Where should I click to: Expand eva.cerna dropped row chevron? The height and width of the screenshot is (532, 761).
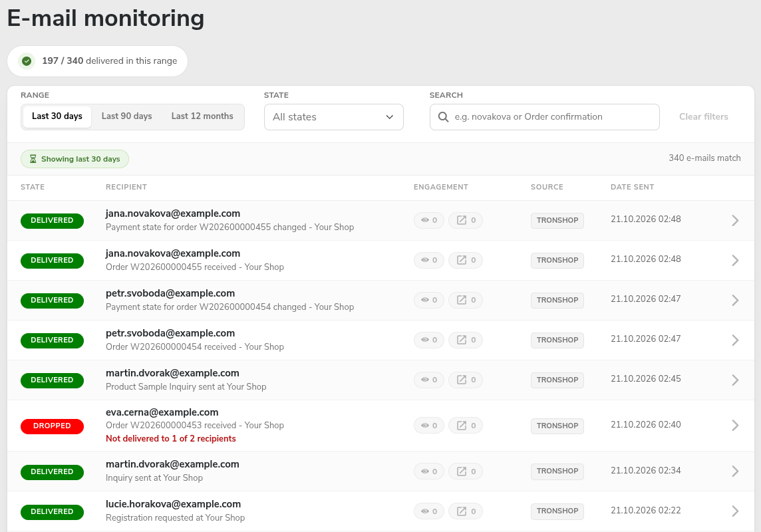click(735, 426)
